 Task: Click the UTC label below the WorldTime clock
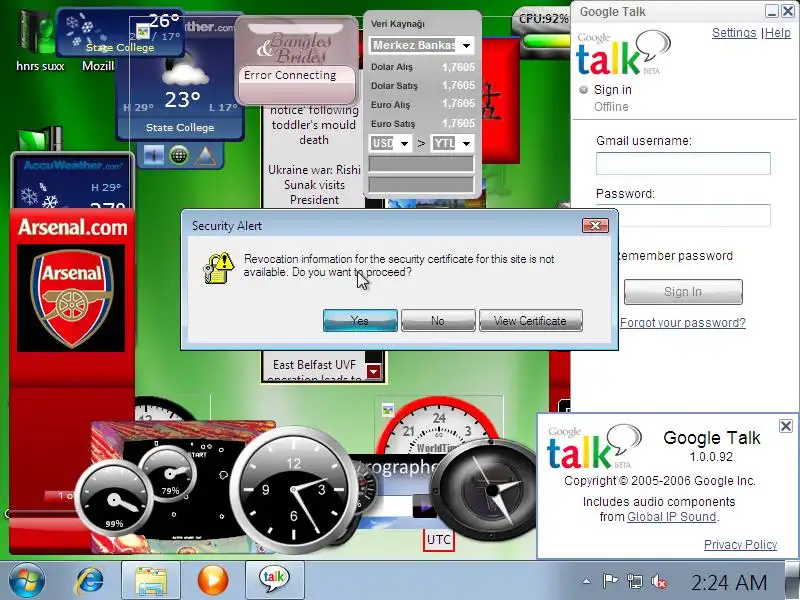point(438,540)
